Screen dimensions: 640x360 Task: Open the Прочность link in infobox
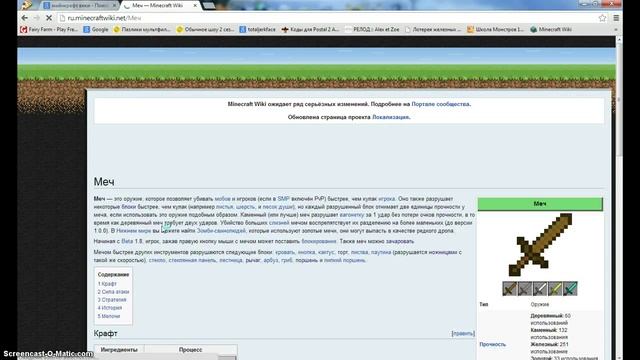(492, 344)
